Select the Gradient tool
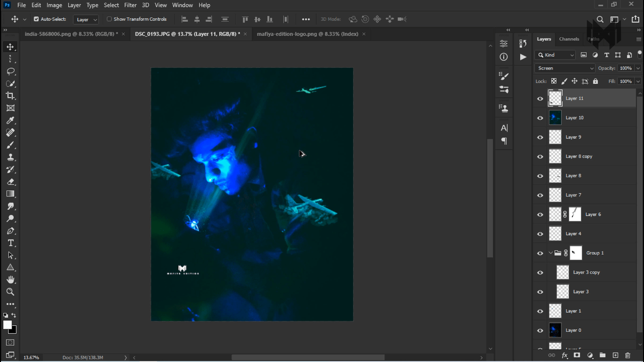 (10, 194)
